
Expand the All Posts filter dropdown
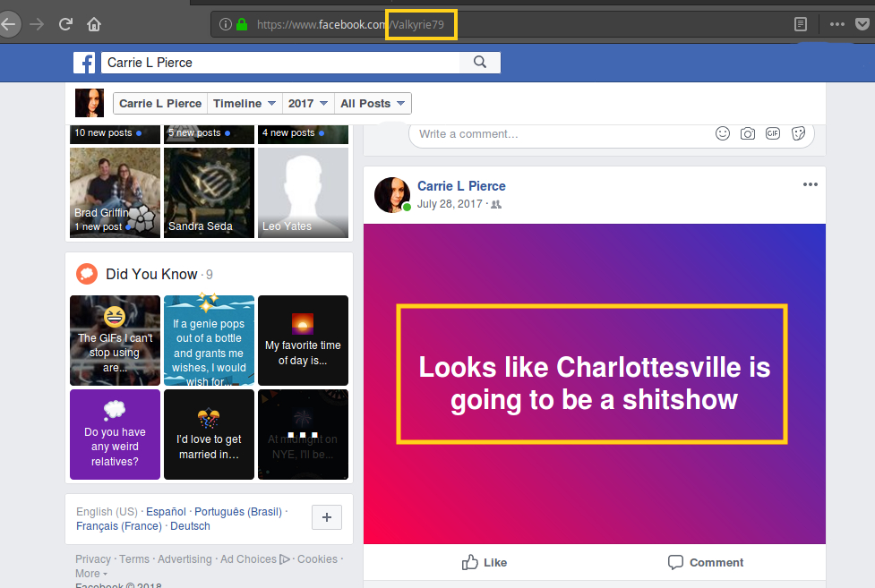click(x=373, y=103)
